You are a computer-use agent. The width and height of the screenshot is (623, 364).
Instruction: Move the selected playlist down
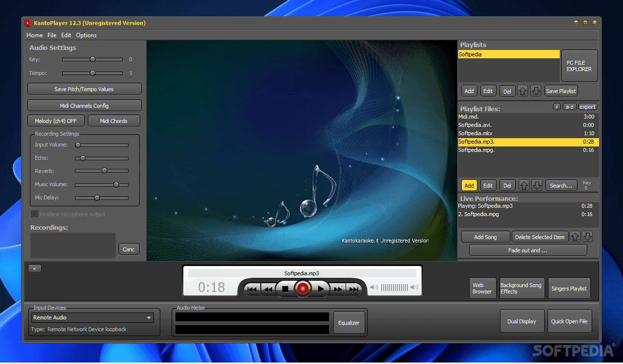click(536, 91)
